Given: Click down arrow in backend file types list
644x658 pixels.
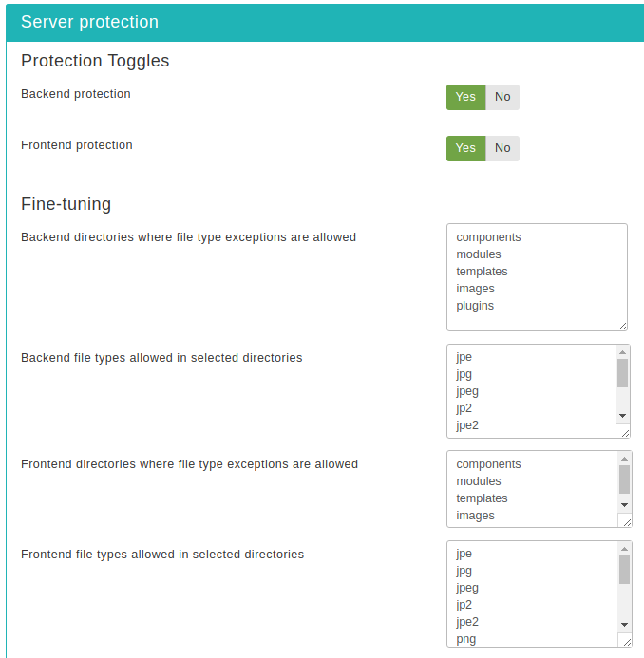Looking at the screenshot, I should click(622, 416).
